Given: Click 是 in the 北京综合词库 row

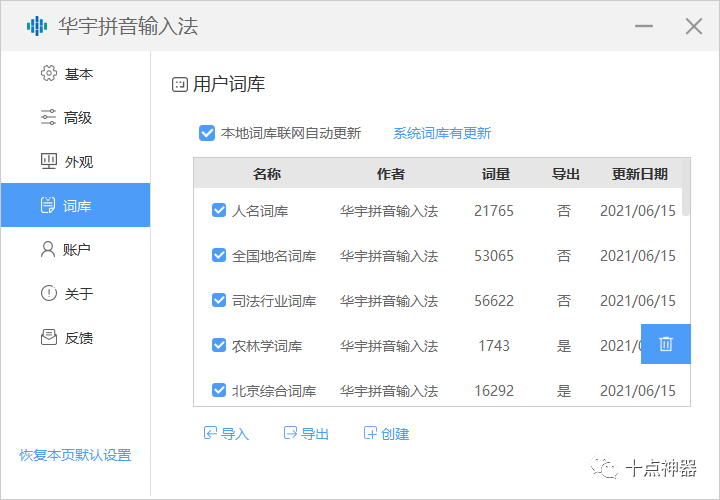Looking at the screenshot, I should click(564, 391).
